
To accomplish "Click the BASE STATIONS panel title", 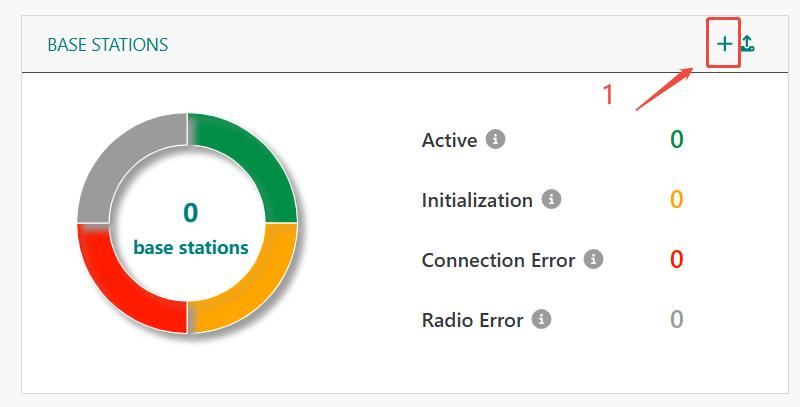I will [x=108, y=45].
